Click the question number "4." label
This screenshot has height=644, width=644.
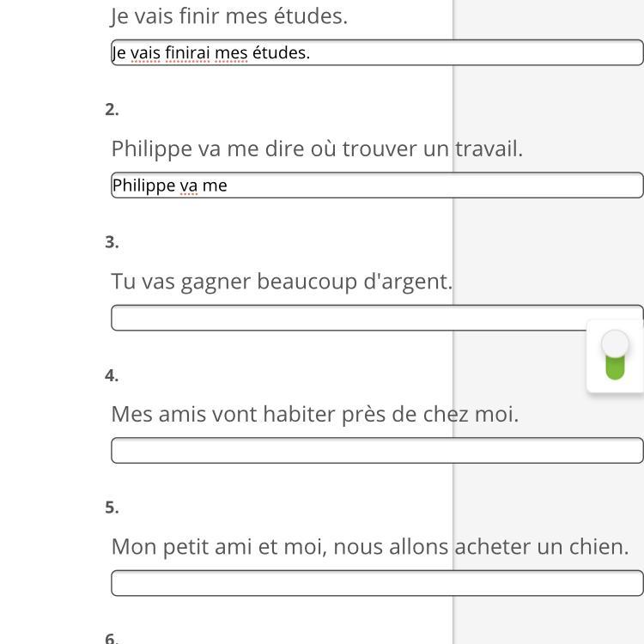(x=112, y=375)
